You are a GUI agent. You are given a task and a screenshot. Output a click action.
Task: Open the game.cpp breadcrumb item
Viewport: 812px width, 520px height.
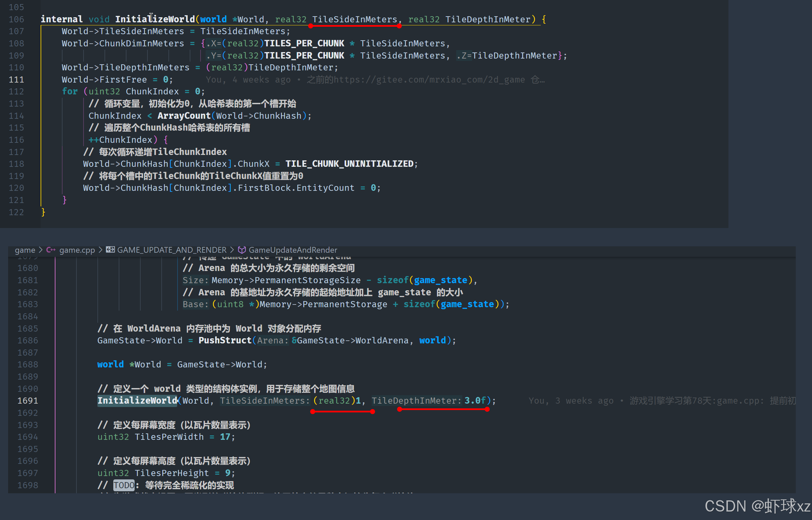[x=77, y=250]
